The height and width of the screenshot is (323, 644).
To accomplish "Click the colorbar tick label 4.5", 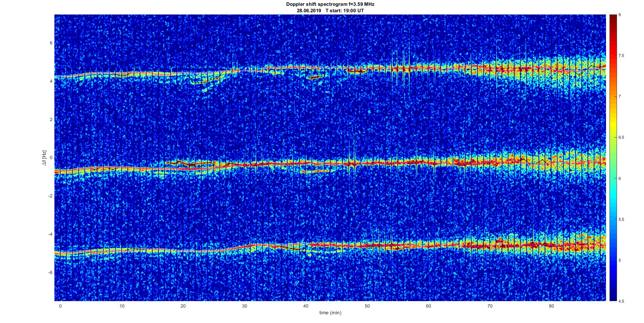I will pos(621,301).
